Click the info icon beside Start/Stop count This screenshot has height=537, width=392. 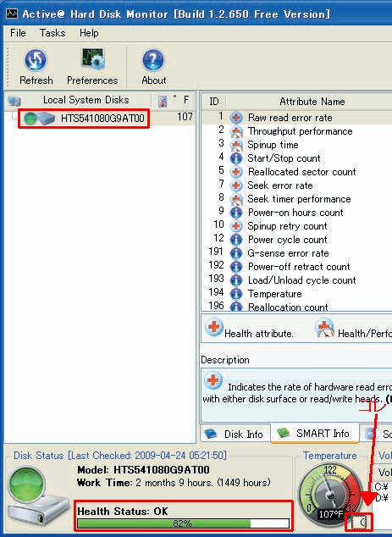pyautogui.click(x=236, y=158)
